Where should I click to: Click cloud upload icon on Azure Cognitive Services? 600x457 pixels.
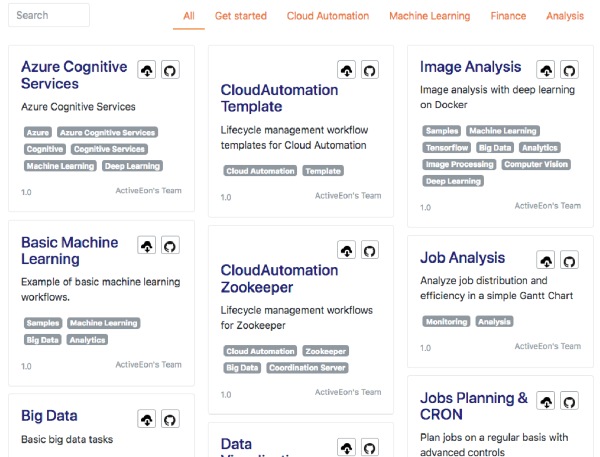click(x=147, y=70)
